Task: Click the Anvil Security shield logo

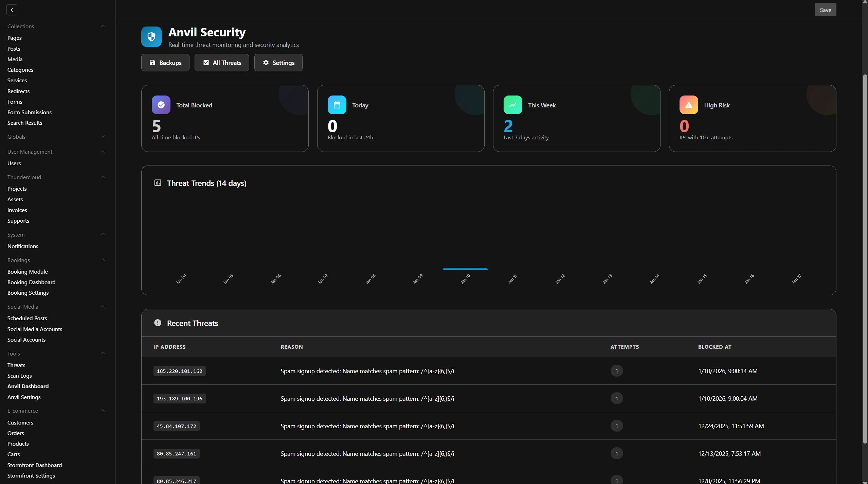Action: (x=151, y=37)
